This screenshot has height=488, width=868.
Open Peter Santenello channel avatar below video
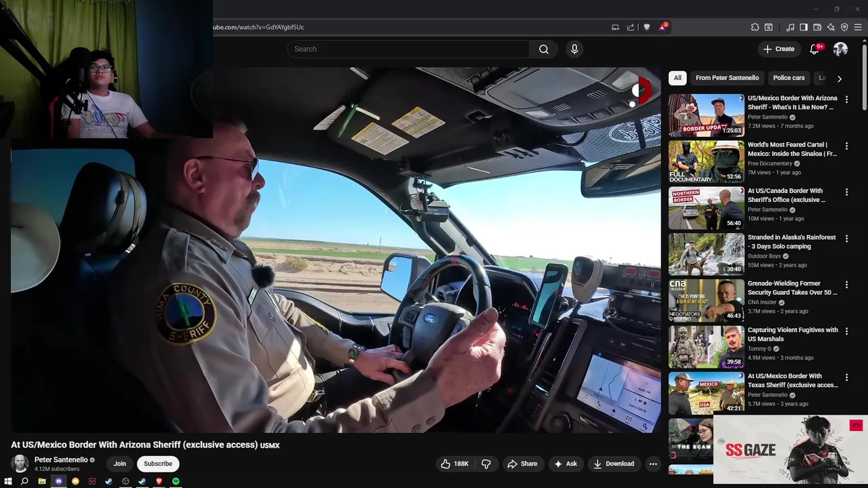20,464
